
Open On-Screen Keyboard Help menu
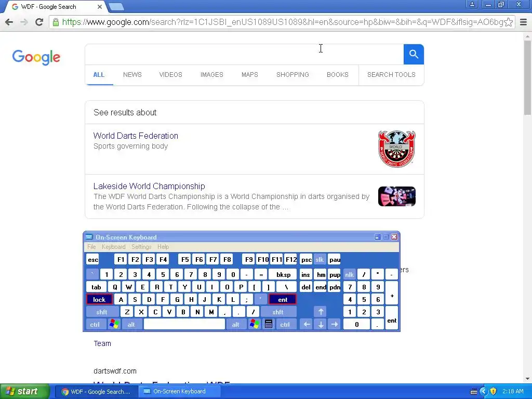point(163,247)
